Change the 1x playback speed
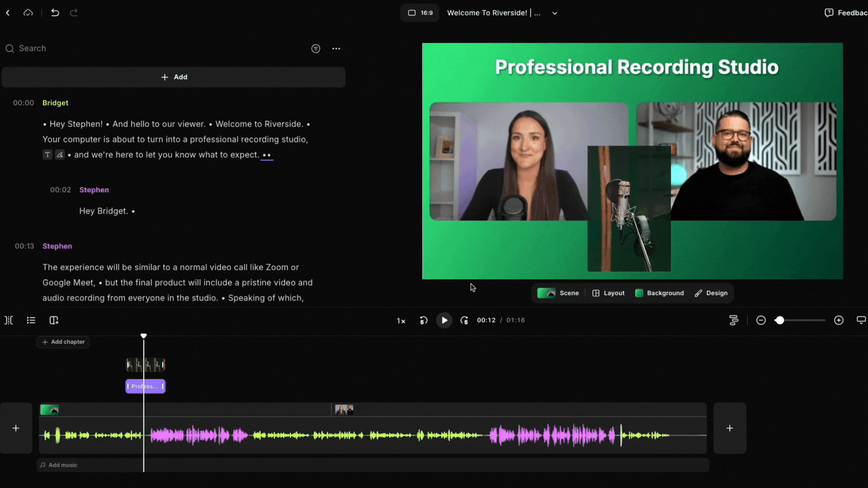The height and width of the screenshot is (488, 868). click(x=401, y=321)
